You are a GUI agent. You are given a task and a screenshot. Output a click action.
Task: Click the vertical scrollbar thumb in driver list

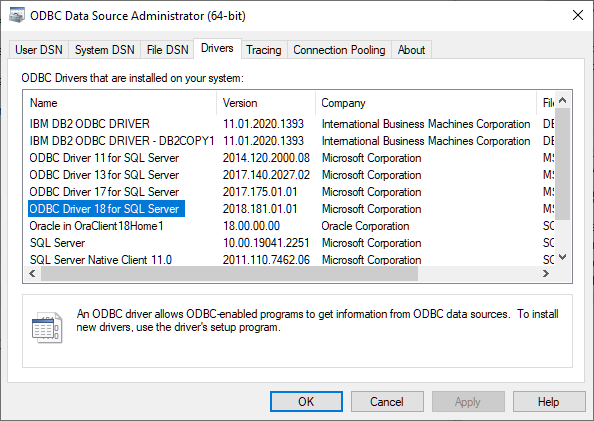tap(563, 164)
